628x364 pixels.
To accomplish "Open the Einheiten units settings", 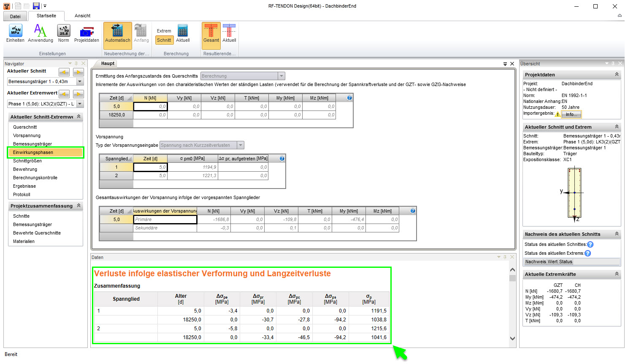I will click(15, 33).
